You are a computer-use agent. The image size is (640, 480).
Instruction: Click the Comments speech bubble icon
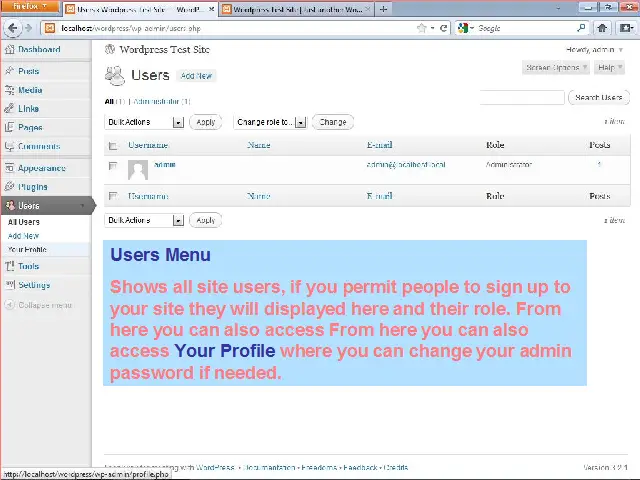[x=9, y=146]
